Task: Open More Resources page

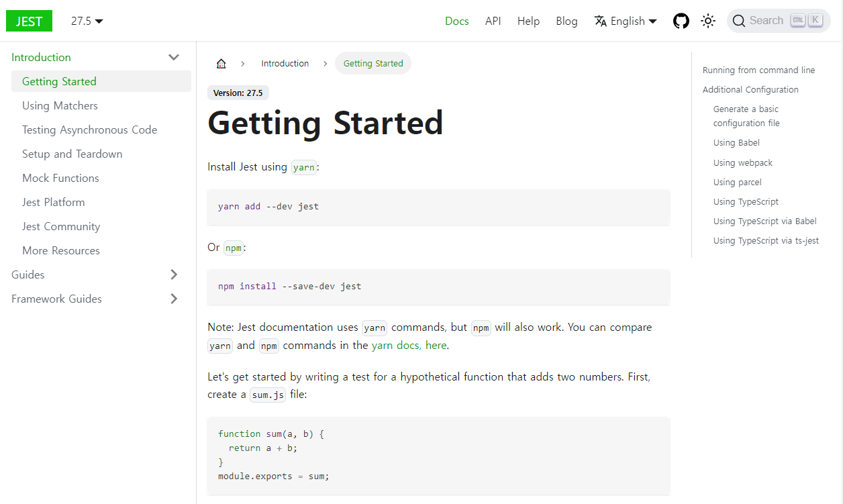Action: (61, 250)
